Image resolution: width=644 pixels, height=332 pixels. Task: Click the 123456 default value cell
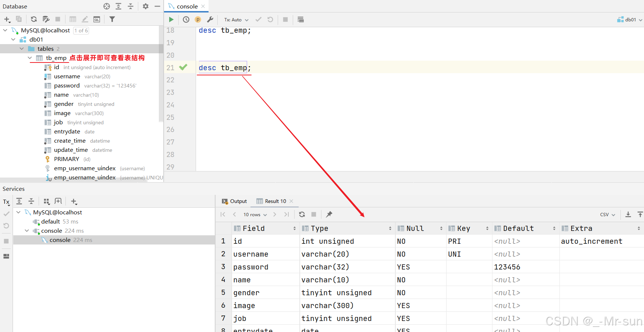tap(526, 267)
